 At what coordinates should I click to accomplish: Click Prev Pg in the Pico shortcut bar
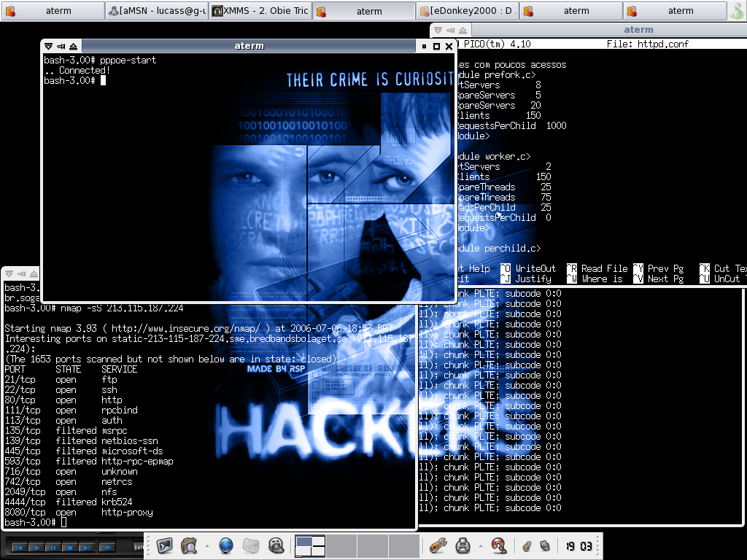pyautogui.click(x=659, y=268)
